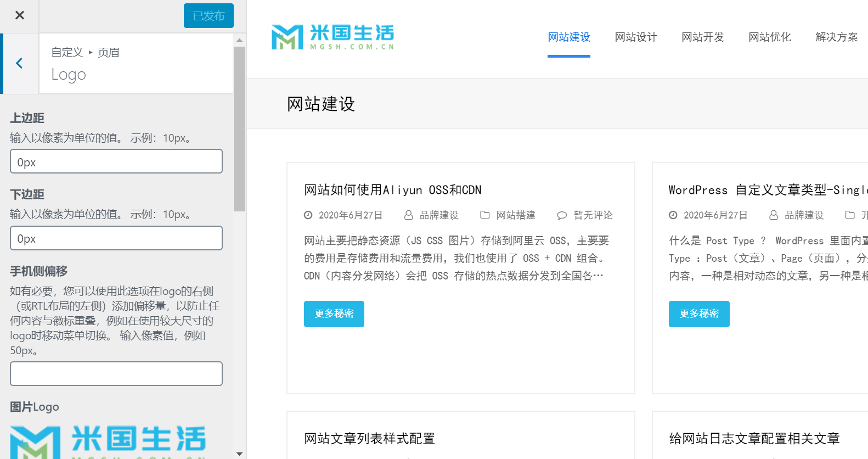Open the 网站设计 navigation menu item
Image resolution: width=868 pixels, height=459 pixels.
pos(636,37)
